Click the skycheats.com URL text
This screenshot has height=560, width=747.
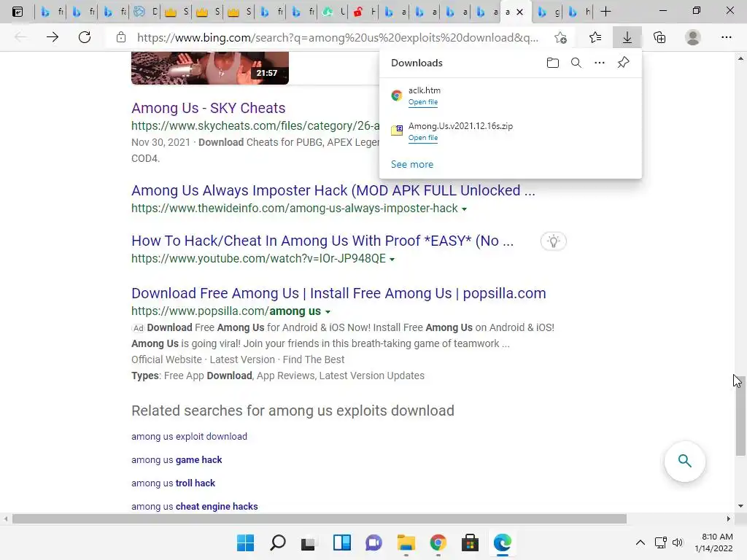255,125
